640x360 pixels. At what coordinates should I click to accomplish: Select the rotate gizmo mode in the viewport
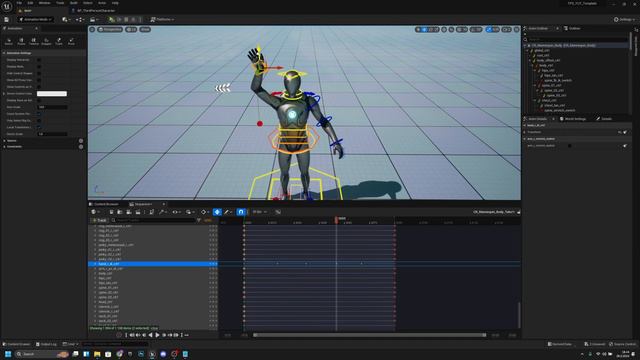tap(430, 29)
